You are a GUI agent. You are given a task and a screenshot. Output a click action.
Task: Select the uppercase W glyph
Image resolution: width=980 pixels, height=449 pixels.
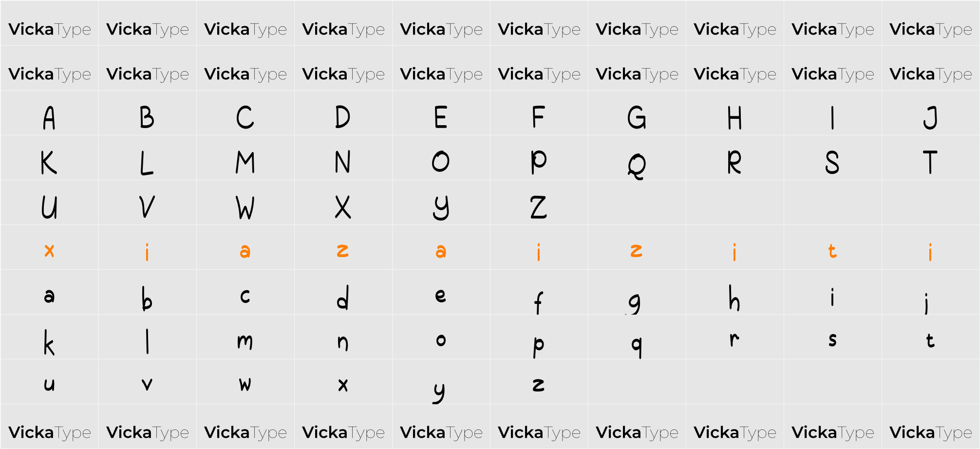pos(245,207)
